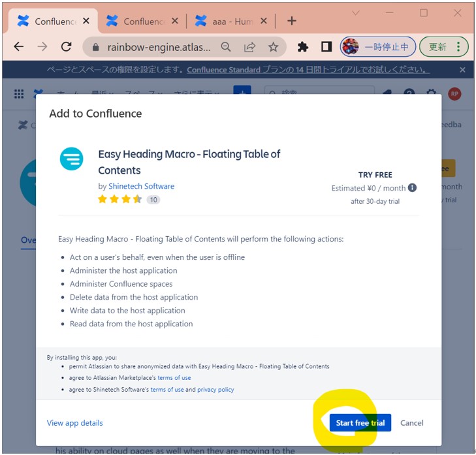Viewport: 476px width, 455px height.
Task: Dismiss the trial banner with its X
Action: point(462,70)
